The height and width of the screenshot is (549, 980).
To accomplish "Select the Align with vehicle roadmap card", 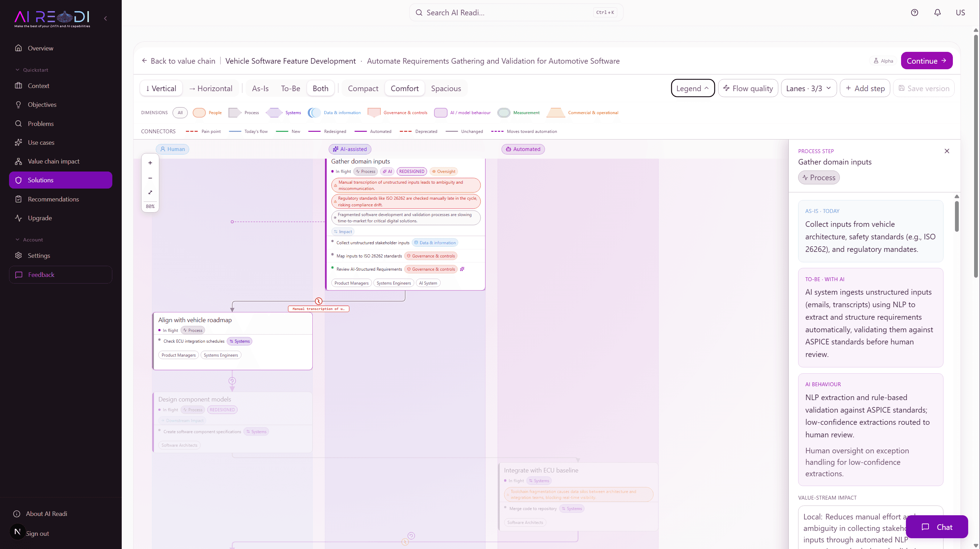I will [x=232, y=341].
